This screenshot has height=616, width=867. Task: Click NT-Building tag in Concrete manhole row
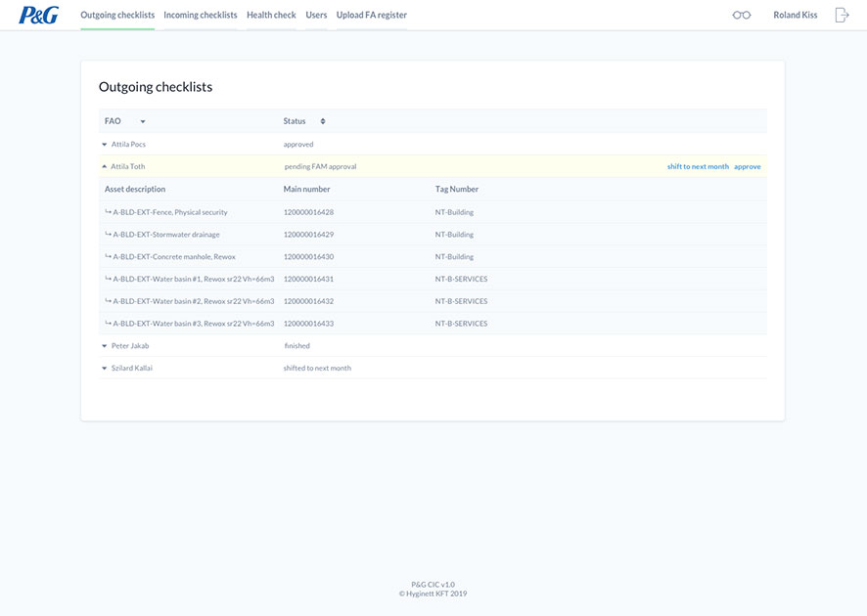point(454,256)
